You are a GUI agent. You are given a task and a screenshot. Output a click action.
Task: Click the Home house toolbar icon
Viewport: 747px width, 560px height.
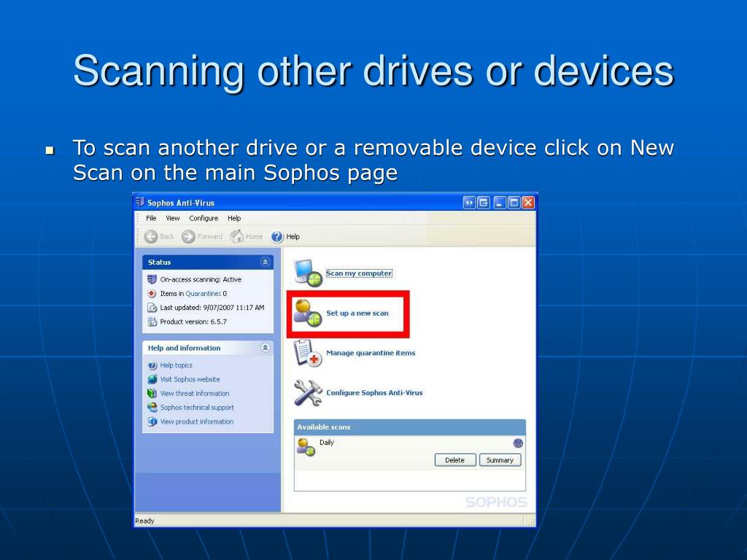tap(237, 236)
